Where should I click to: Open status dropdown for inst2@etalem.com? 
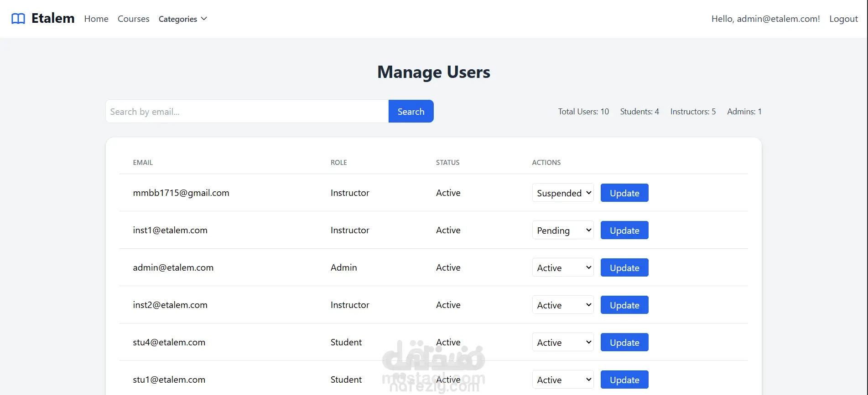click(562, 305)
